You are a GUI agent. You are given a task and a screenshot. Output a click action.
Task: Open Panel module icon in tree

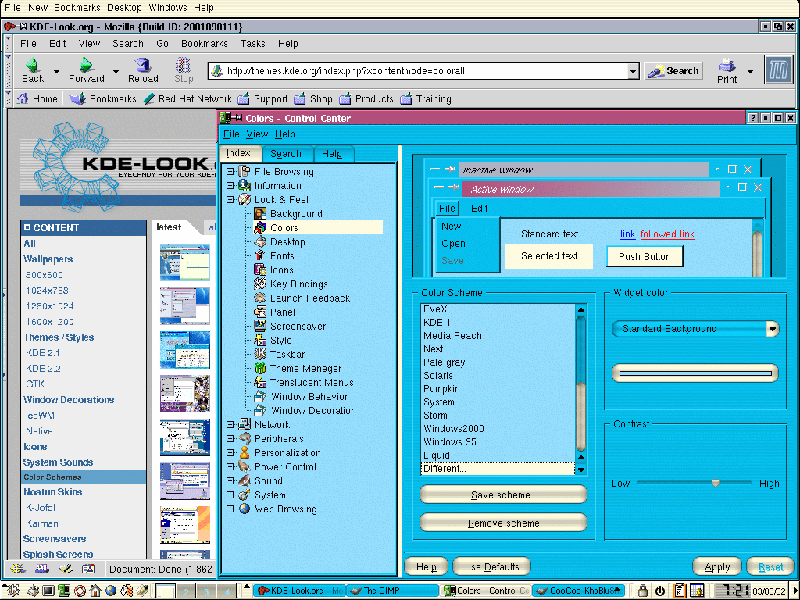point(260,311)
